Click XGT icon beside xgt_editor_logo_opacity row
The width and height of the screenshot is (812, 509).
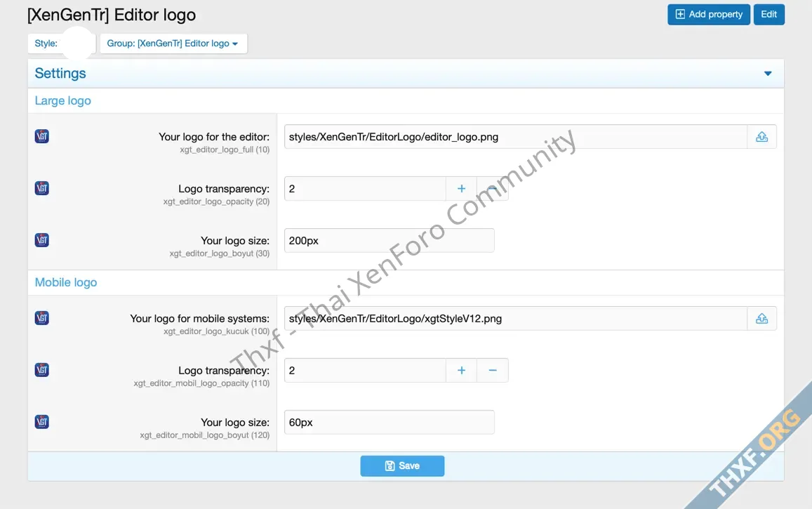pos(42,188)
